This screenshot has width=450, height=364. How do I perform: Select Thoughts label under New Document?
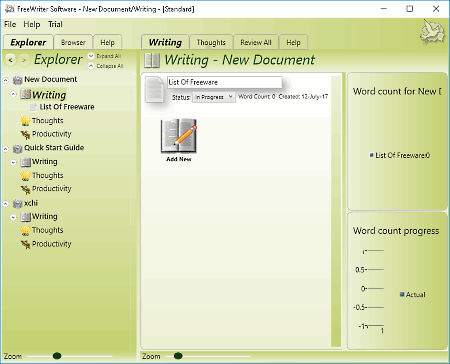(x=48, y=121)
